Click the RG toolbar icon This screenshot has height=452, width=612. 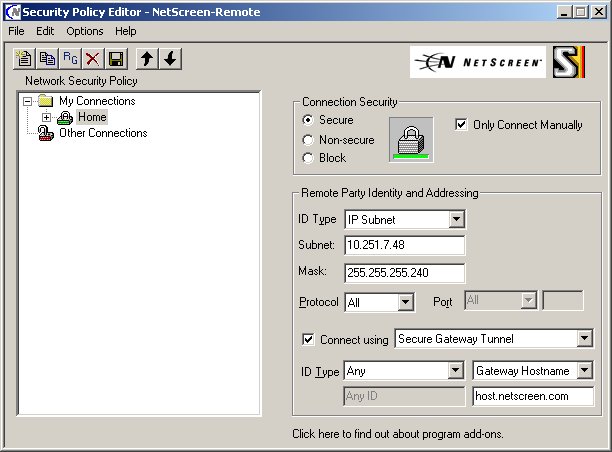pyautogui.click(x=70, y=59)
